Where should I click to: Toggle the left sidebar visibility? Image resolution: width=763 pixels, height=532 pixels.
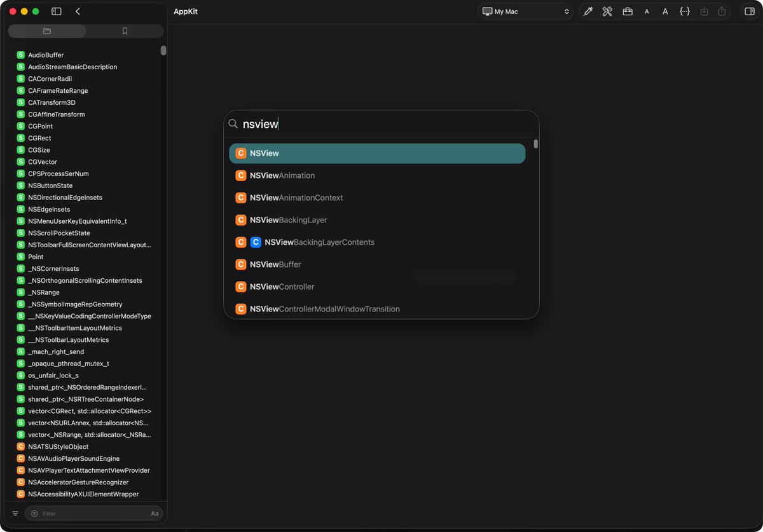point(57,11)
